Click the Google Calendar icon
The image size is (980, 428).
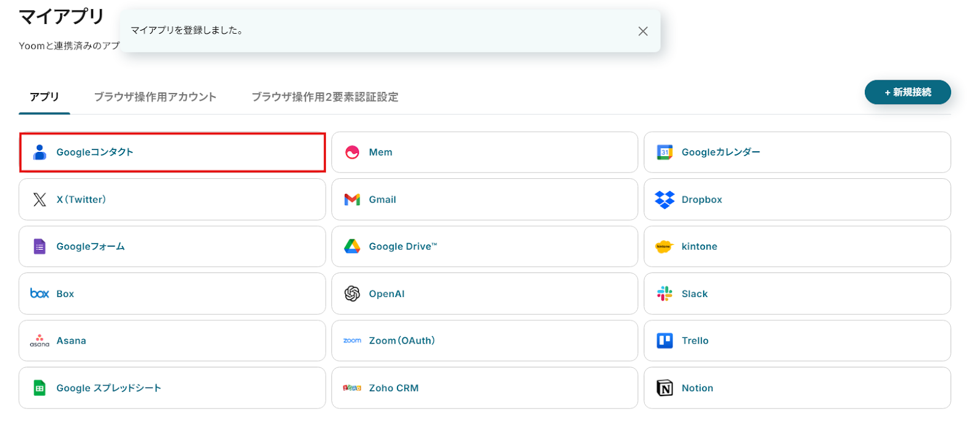click(665, 152)
